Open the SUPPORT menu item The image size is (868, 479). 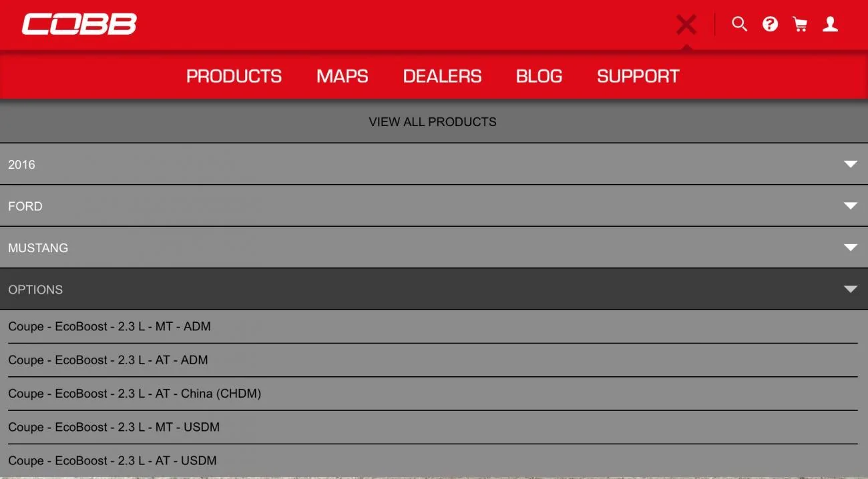(x=638, y=76)
